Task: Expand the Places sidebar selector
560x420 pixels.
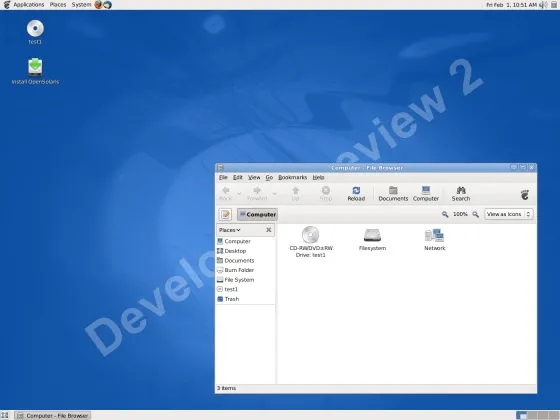Action: click(x=230, y=230)
